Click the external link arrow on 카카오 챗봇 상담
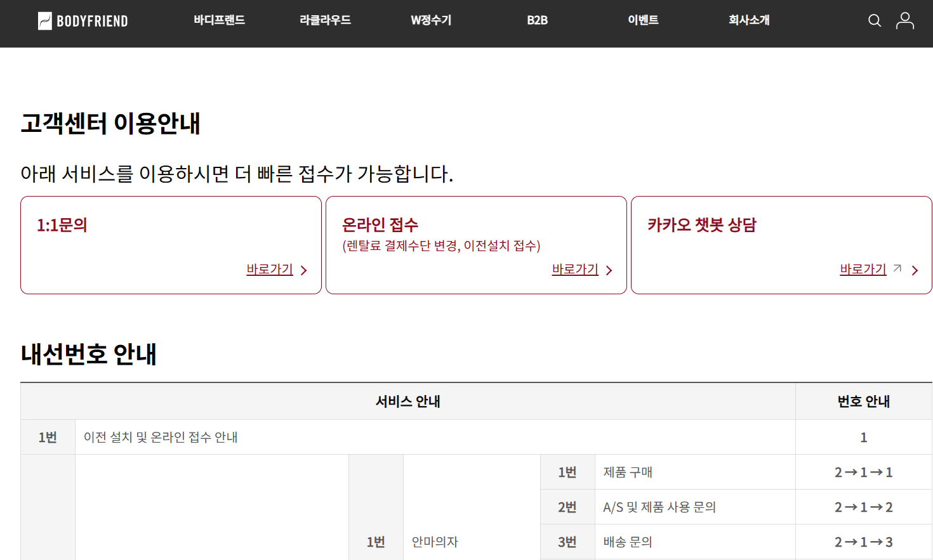This screenshot has width=933, height=560. 896,268
